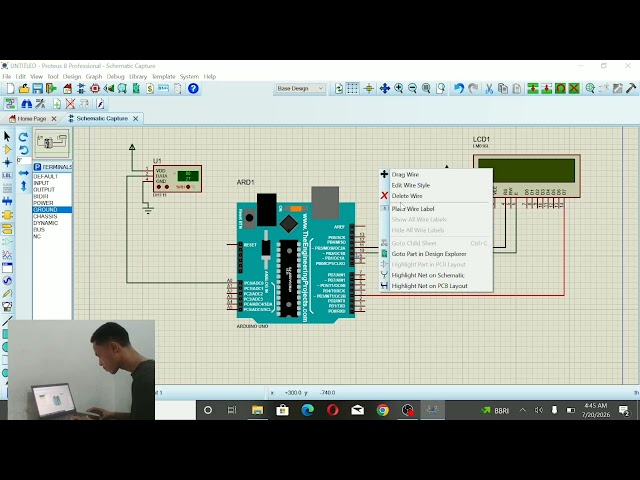This screenshot has height=480, width=640.
Task: Click the Pick Parts from Library icon
Action: click(590, 89)
